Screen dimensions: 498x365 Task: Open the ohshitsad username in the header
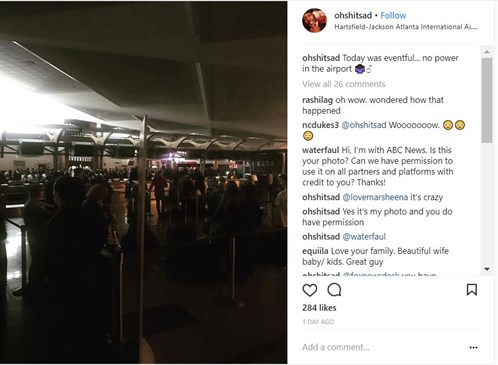pyautogui.click(x=353, y=15)
